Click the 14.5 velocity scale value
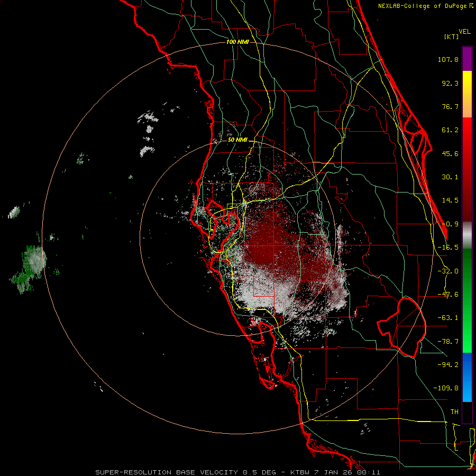Screen dimensions: 476x476 [x=450, y=200]
